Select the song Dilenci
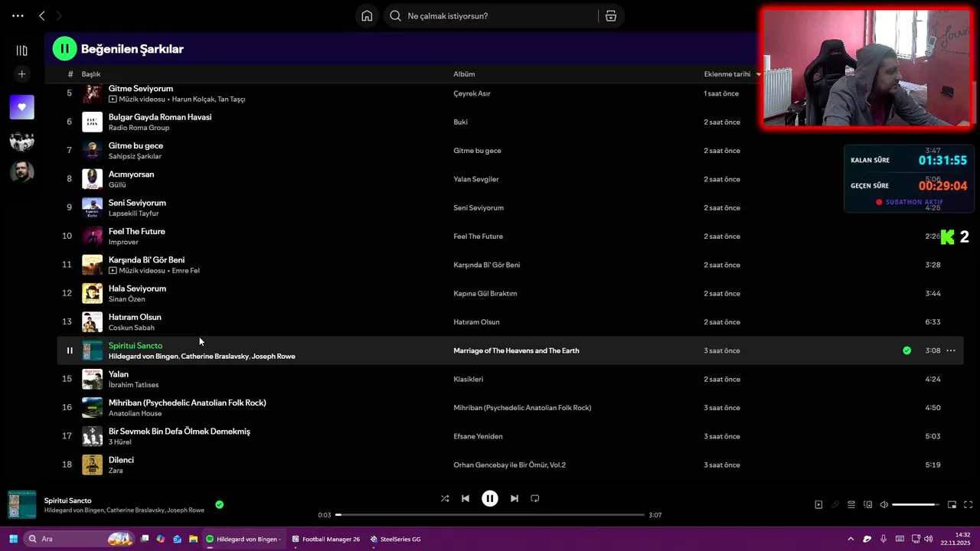 click(x=121, y=460)
